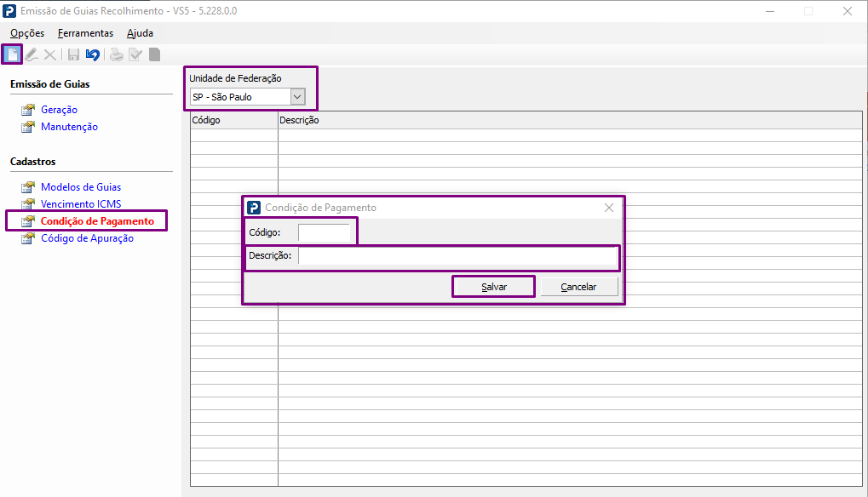Screen dimensions: 868x497
Task: Click the checkmark document toolbar icon
Action: (x=135, y=54)
